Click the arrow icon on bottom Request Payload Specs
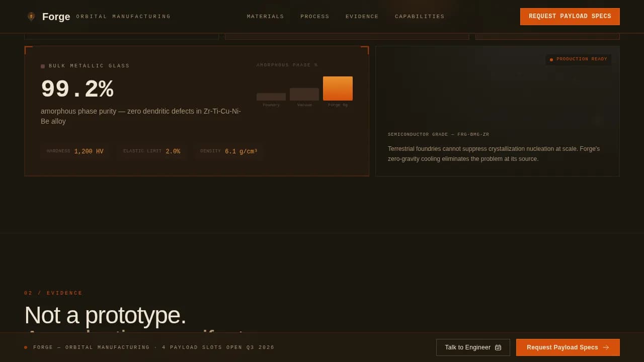 pos(606,347)
